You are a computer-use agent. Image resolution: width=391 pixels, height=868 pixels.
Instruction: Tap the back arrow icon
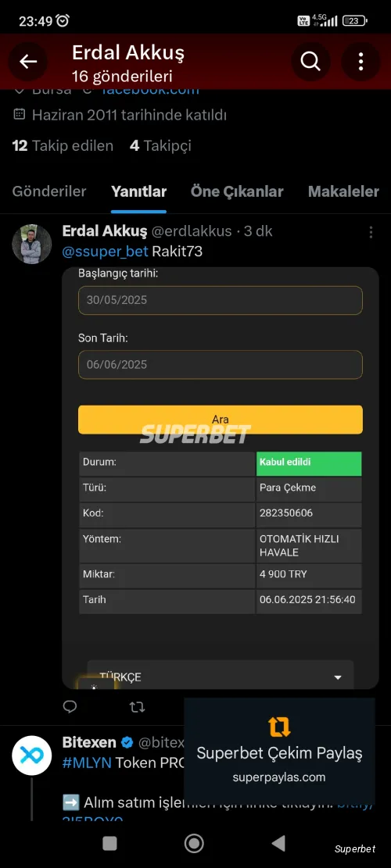(28, 62)
